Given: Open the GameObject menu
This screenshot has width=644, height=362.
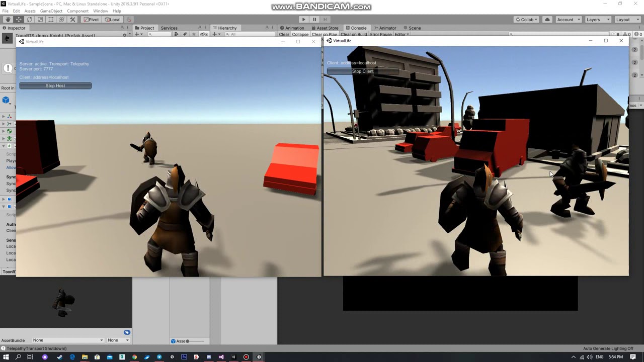Looking at the screenshot, I should [51, 11].
